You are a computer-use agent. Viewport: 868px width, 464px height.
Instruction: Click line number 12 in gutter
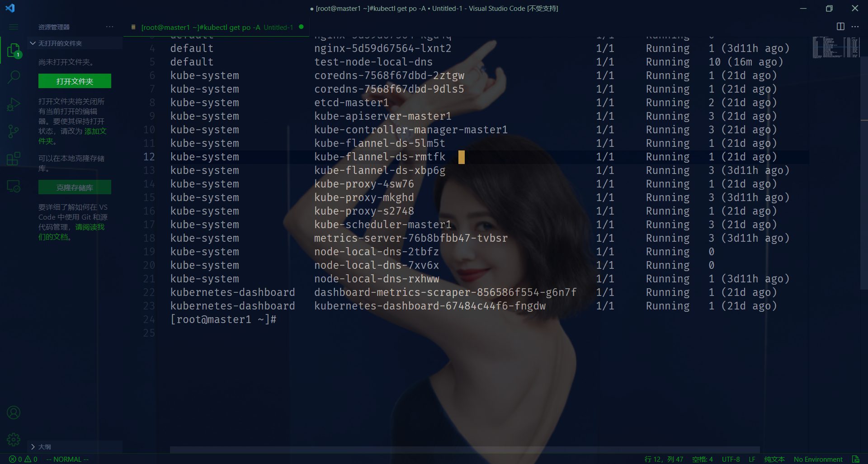[149, 157]
